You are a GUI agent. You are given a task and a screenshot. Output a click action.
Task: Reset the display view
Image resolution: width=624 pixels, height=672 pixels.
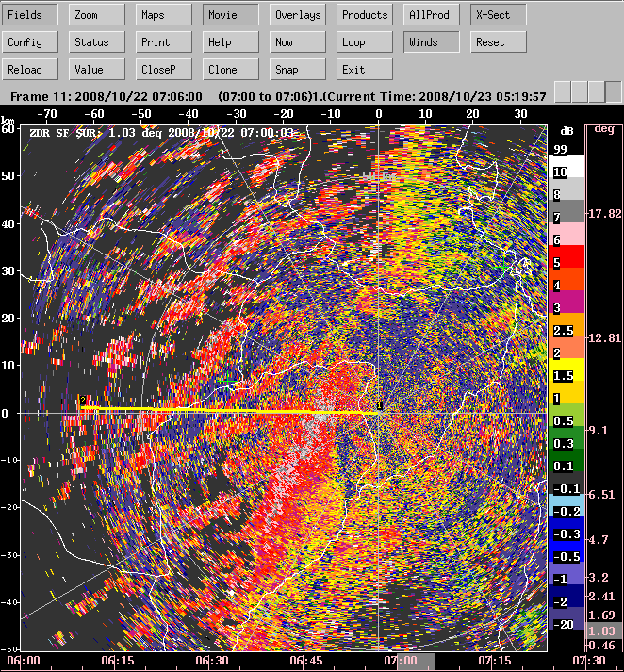coord(498,42)
